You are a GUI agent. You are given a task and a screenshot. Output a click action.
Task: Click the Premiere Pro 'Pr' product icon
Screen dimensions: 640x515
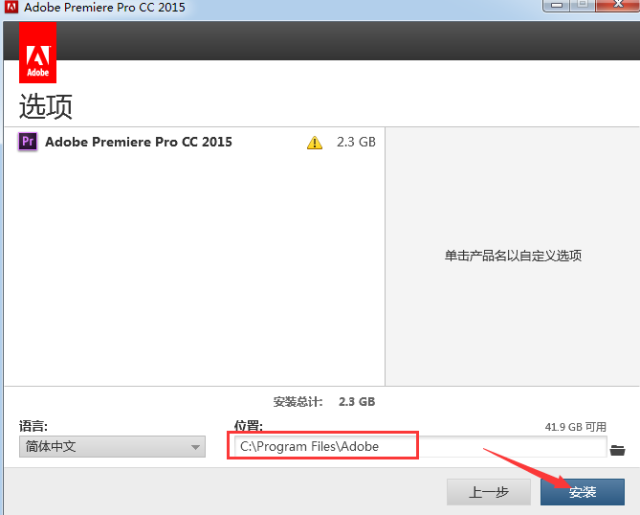point(28,142)
